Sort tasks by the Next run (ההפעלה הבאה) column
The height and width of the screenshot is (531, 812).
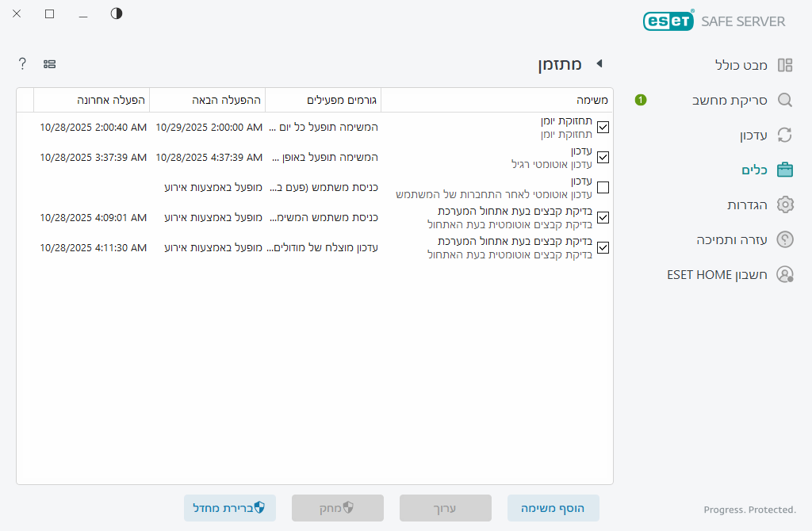point(207,100)
